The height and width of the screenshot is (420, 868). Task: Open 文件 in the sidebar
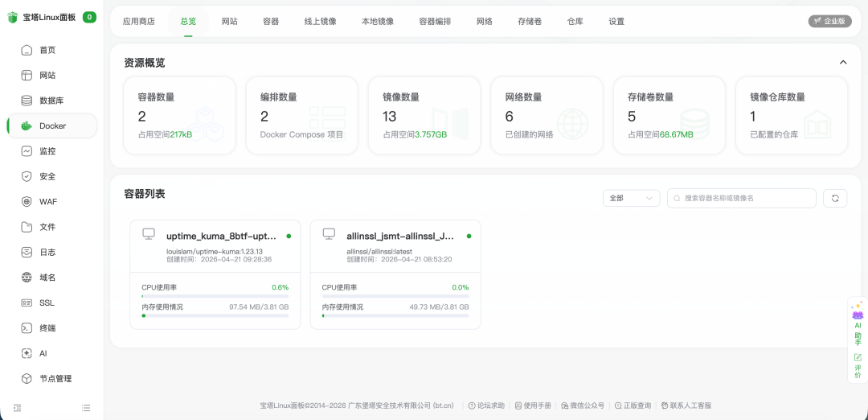click(51, 227)
